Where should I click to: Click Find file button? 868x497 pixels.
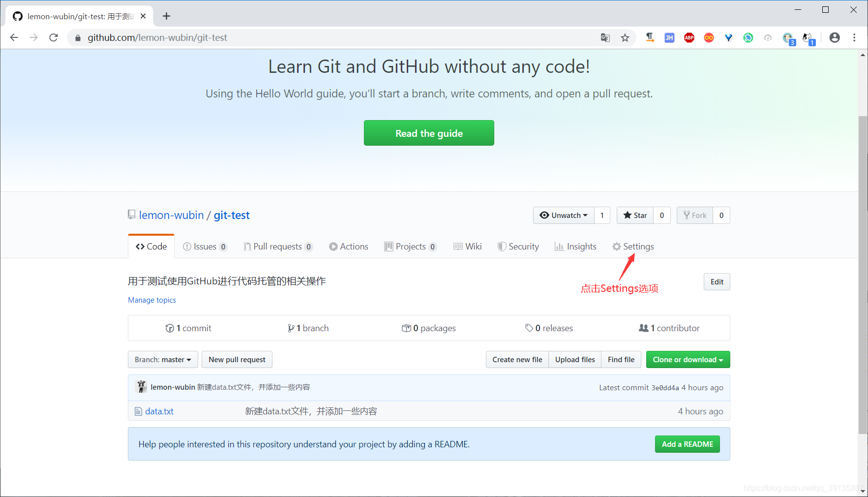621,360
